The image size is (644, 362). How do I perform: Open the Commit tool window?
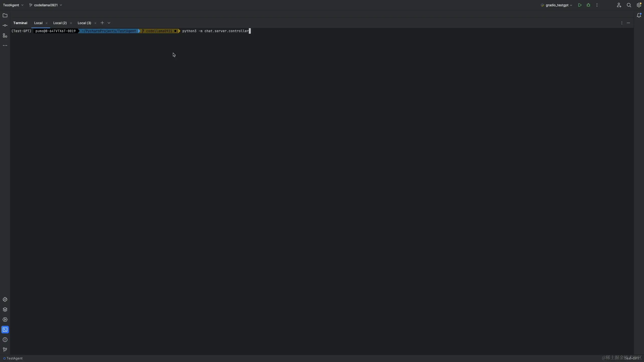(5, 25)
